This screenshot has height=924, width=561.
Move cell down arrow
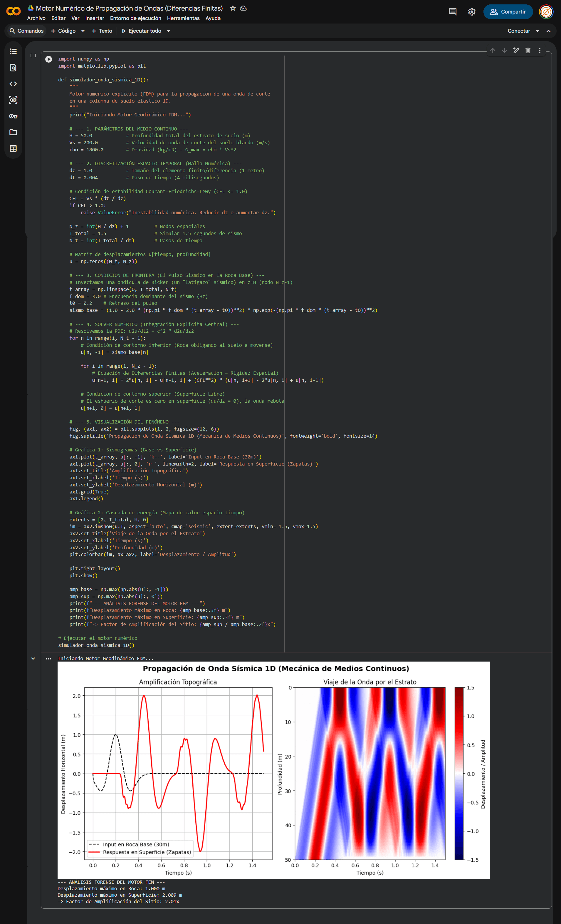[504, 50]
